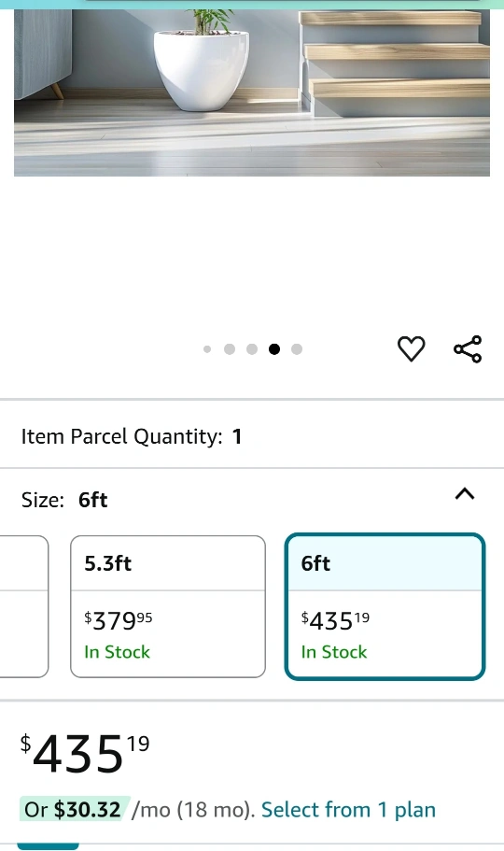Tap the $435.19 main price
Image resolution: width=504 pixels, height=851 pixels.
tap(85, 753)
